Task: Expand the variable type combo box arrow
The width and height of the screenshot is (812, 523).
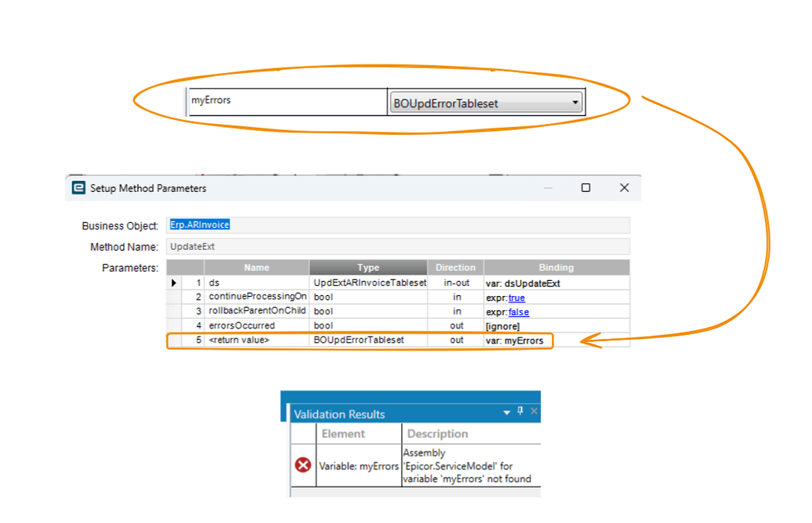Action: pyautogui.click(x=576, y=102)
